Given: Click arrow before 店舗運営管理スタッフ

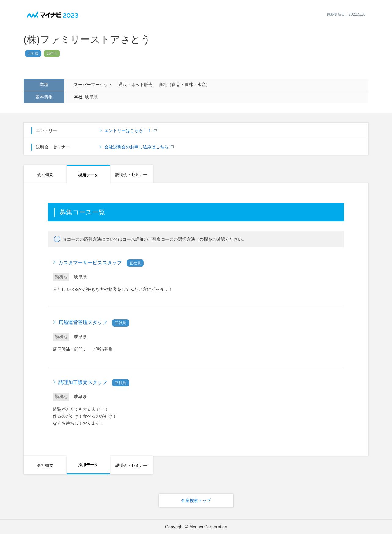Looking at the screenshot, I should click(x=54, y=322).
